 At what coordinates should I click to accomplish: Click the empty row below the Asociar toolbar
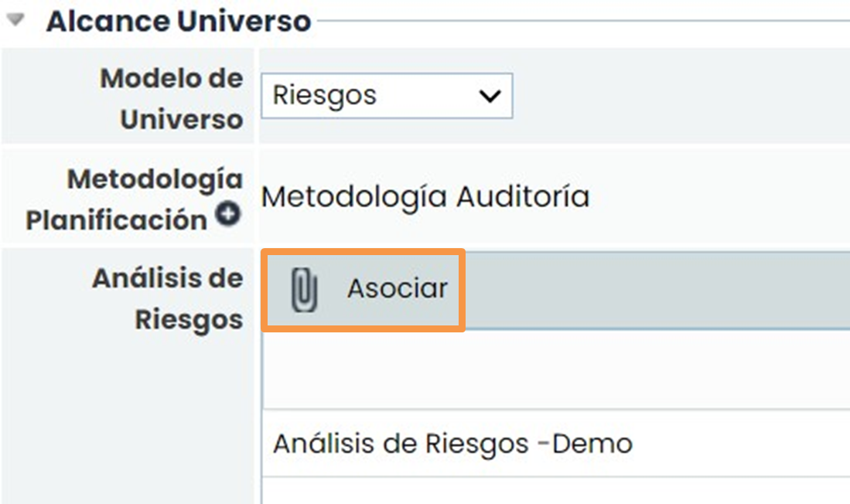click(555, 370)
